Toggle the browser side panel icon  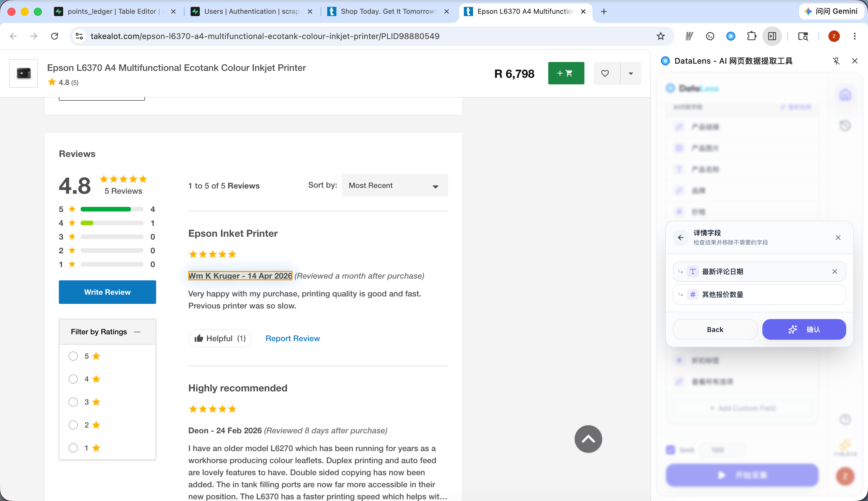click(772, 36)
